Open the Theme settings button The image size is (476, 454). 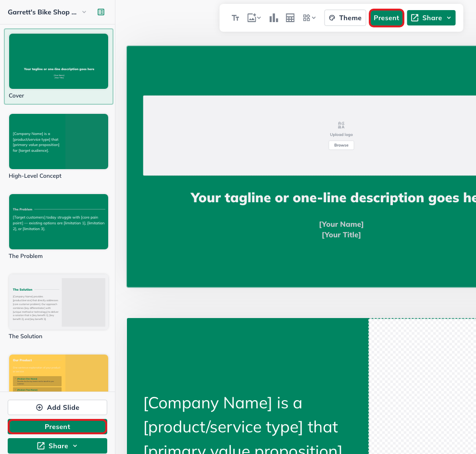click(345, 18)
